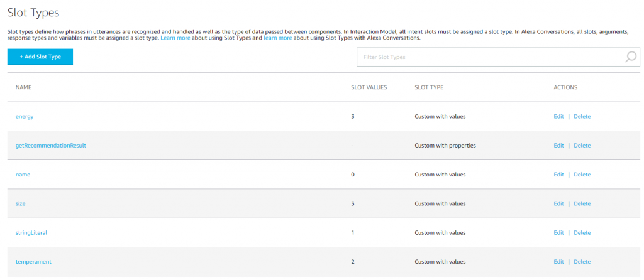Delete the name slot type
644x280 pixels.
(x=582, y=175)
